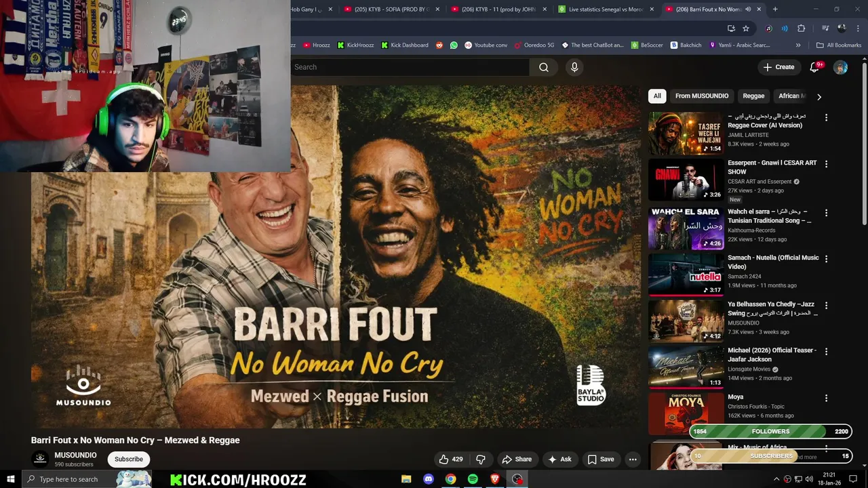The height and width of the screenshot is (488, 868).
Task: Open the media control icon in browser toolbar
Action: click(x=825, y=28)
